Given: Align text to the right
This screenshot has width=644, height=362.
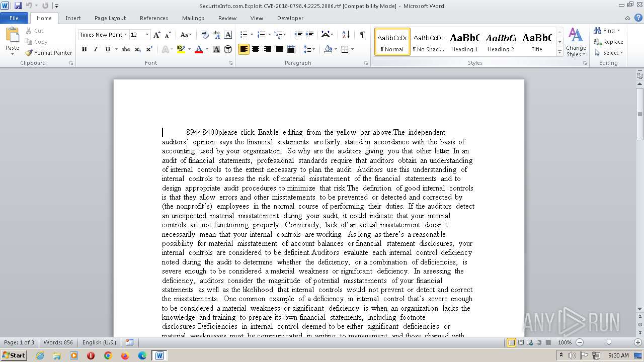Looking at the screenshot, I should pos(267,49).
